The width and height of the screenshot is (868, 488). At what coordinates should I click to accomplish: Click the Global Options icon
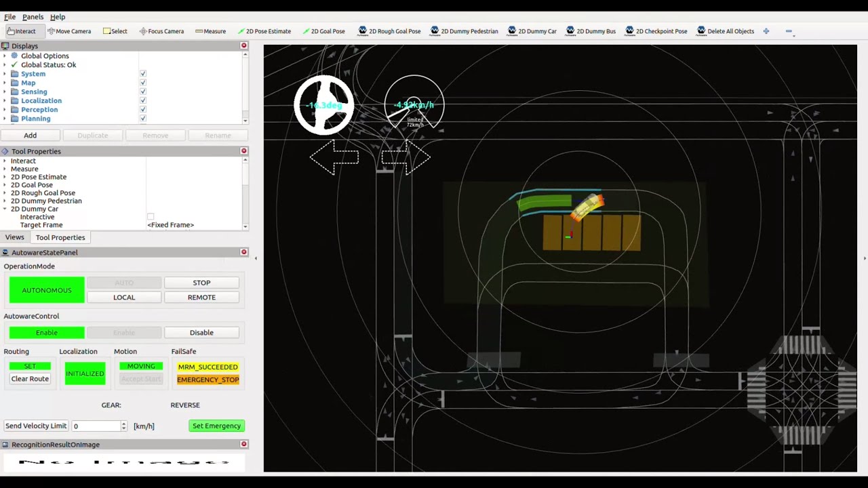[x=14, y=56]
